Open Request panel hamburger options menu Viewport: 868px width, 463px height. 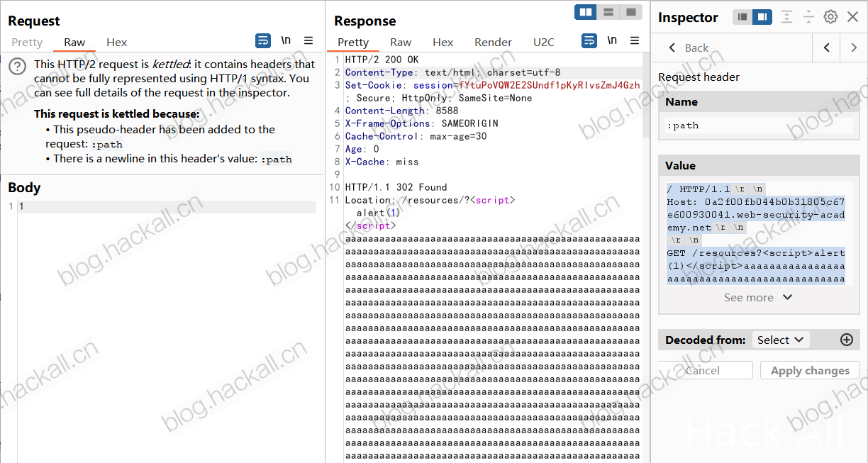pos(308,41)
